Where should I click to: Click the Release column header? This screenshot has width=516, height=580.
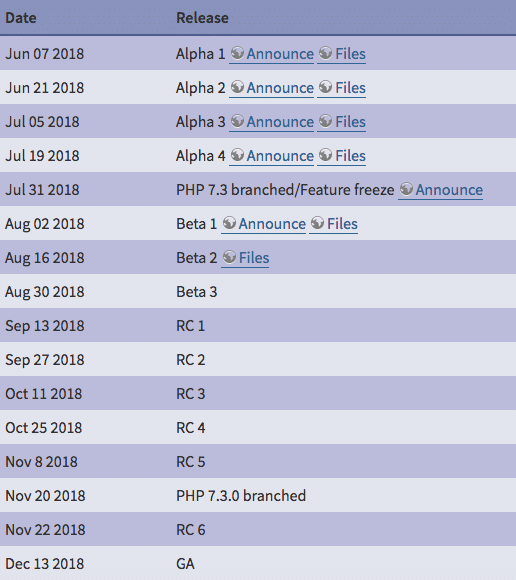pos(202,18)
